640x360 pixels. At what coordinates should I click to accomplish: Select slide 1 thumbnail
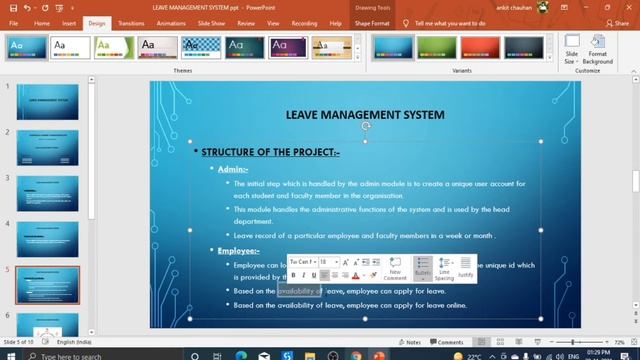pyautogui.click(x=48, y=102)
